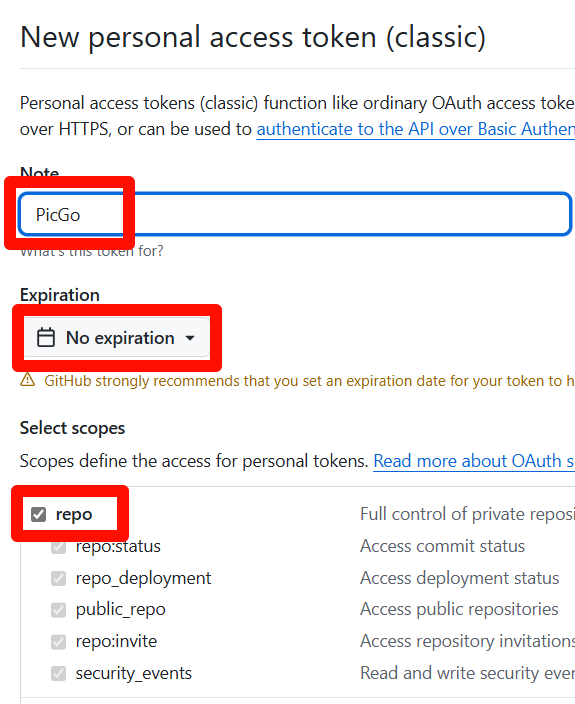Uncheck the repo scope checkbox
The width and height of the screenshot is (575, 704).
(39, 514)
